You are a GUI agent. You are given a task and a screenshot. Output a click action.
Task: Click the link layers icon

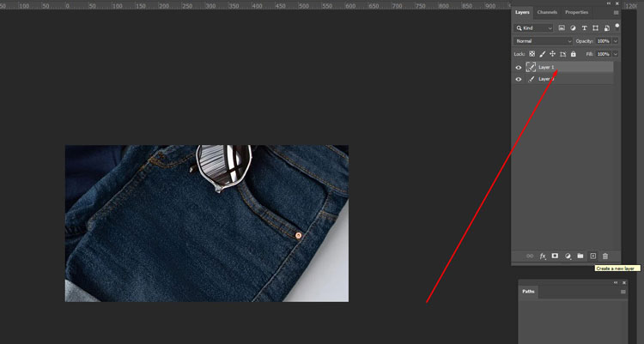pos(530,256)
